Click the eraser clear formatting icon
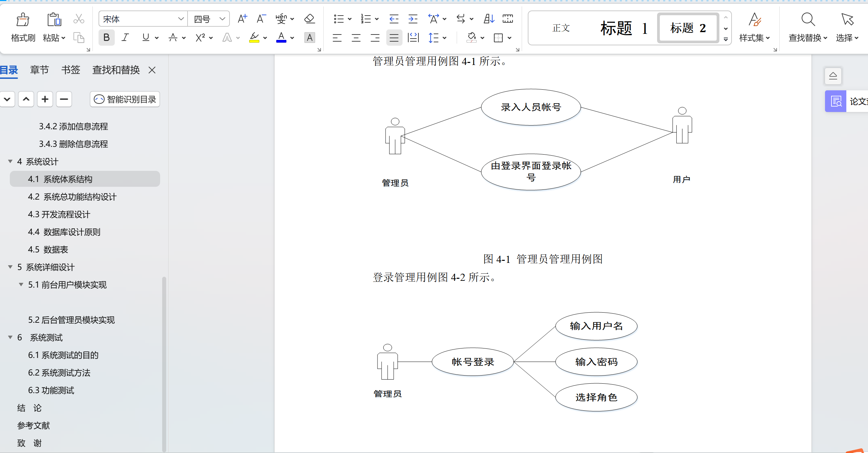 (309, 19)
